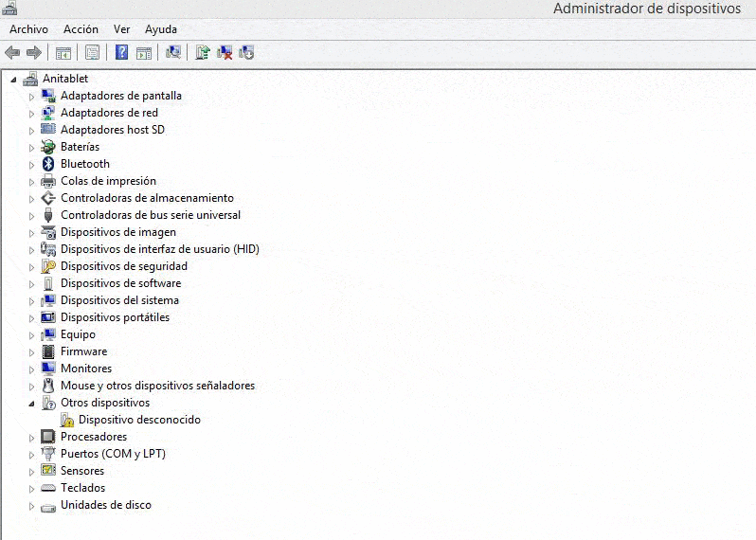Viewport: 756px width, 540px height.
Task: Click the disable device down-arrow icon
Action: pos(246,52)
